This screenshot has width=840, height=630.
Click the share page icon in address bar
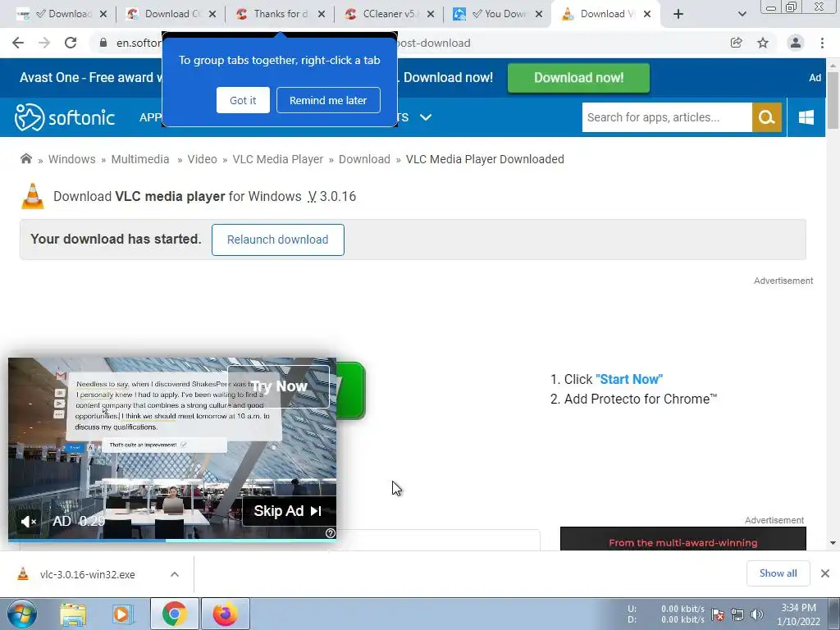click(x=737, y=43)
